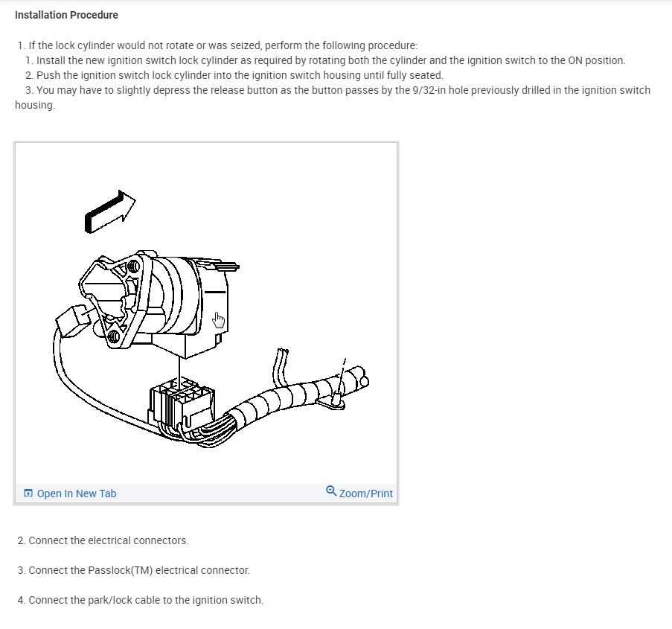
Task: Click the Zoom/Print link text
Action: pyautogui.click(x=365, y=494)
